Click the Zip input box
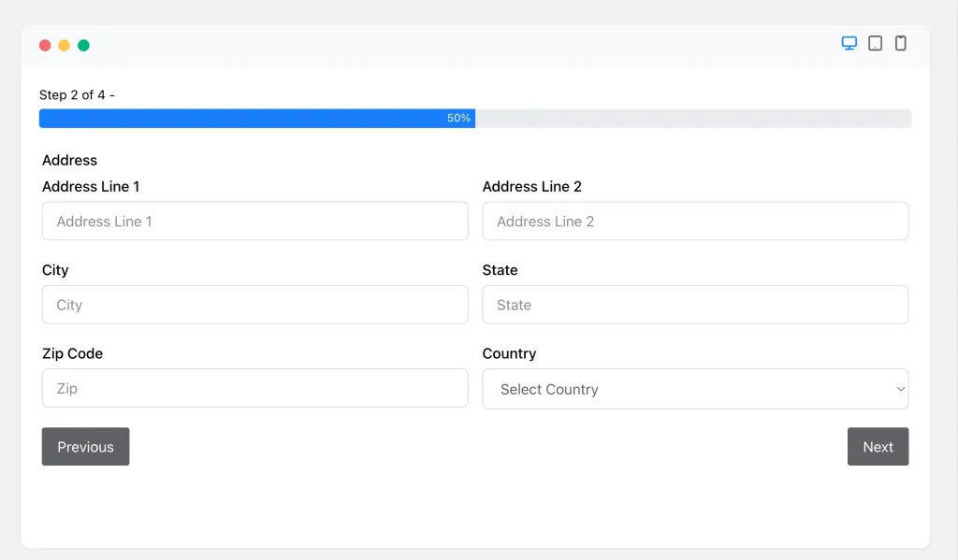Screen dimensions: 958x560 coord(254,387)
